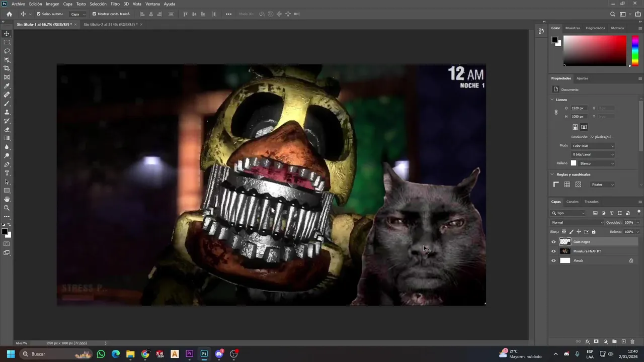Viewport: 644px width, 362px height.
Task: Pick a hue on the rainbow hue slider
Action: click(635, 50)
